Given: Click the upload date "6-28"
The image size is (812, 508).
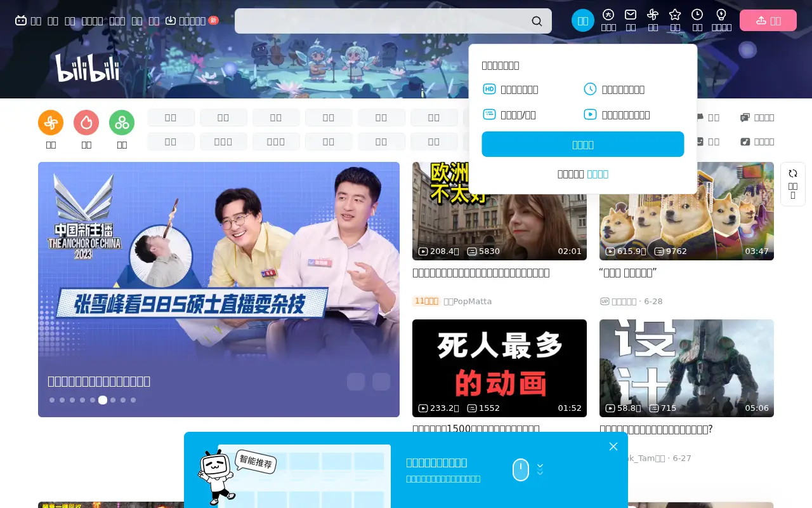Looking at the screenshot, I should click(653, 302).
